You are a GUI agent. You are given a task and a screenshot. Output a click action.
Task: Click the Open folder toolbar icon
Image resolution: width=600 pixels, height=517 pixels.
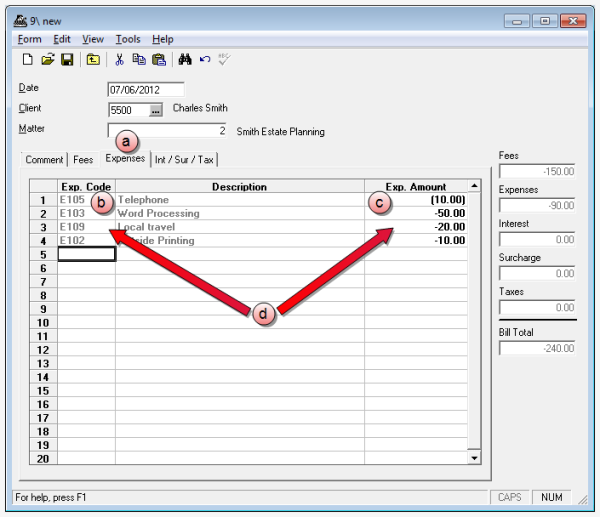[x=47, y=60]
